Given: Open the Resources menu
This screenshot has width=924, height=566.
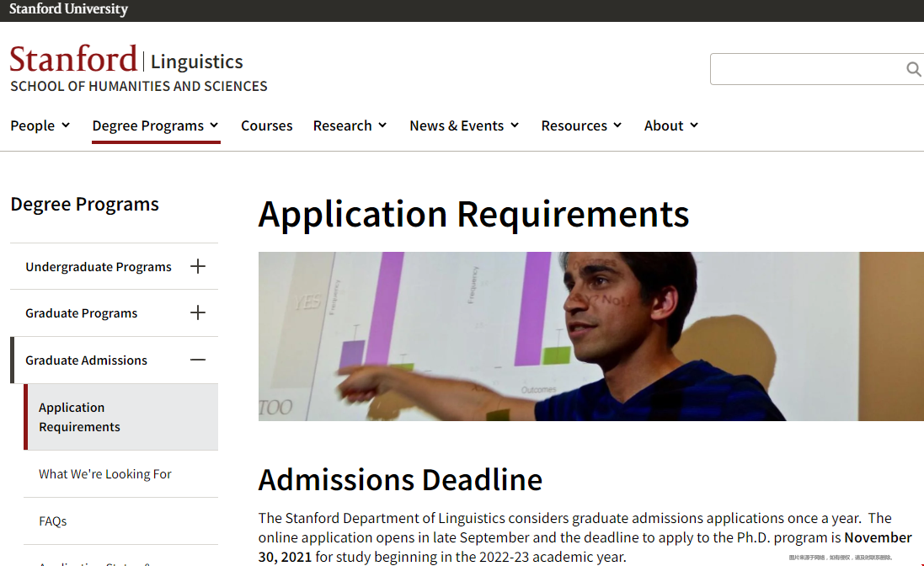Looking at the screenshot, I should pos(574,125).
